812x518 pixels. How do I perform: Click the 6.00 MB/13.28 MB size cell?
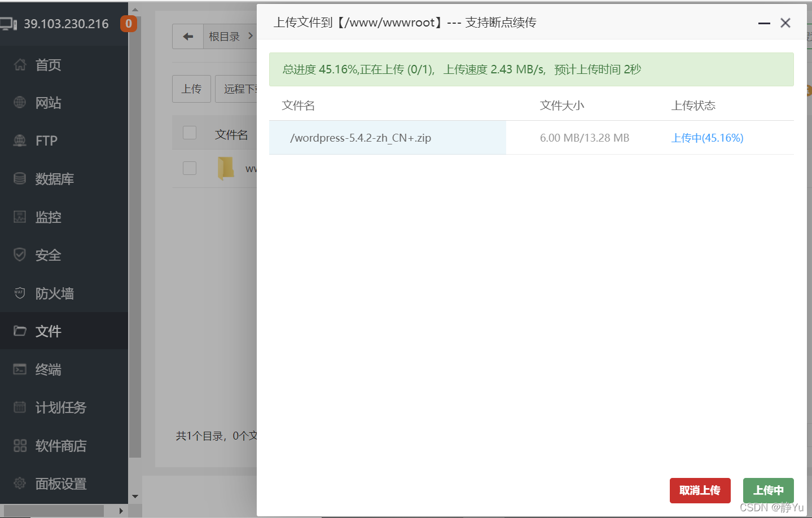585,138
